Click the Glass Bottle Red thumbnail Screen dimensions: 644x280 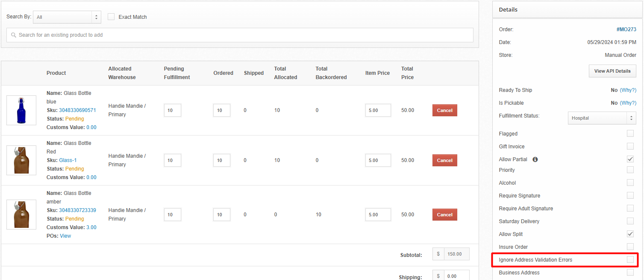point(21,160)
